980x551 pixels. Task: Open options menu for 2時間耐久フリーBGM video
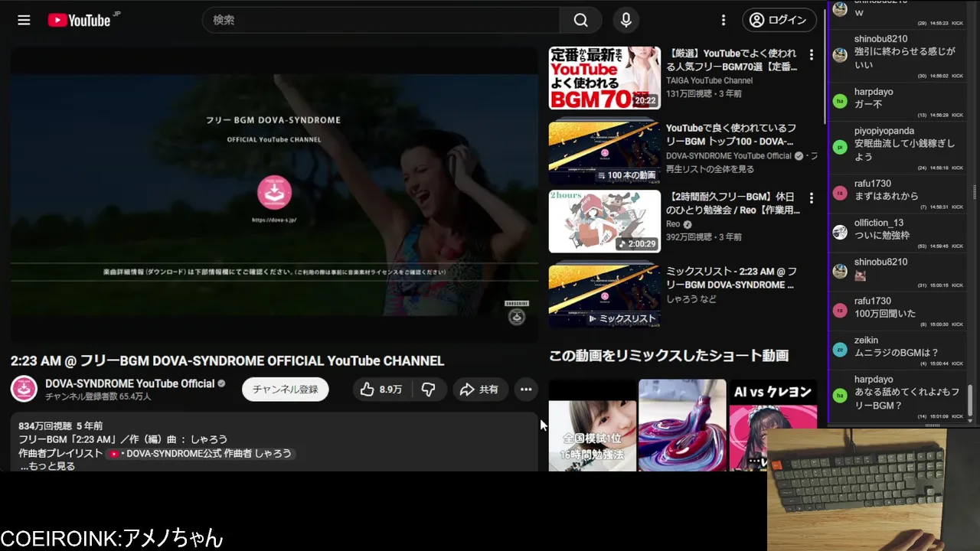812,198
